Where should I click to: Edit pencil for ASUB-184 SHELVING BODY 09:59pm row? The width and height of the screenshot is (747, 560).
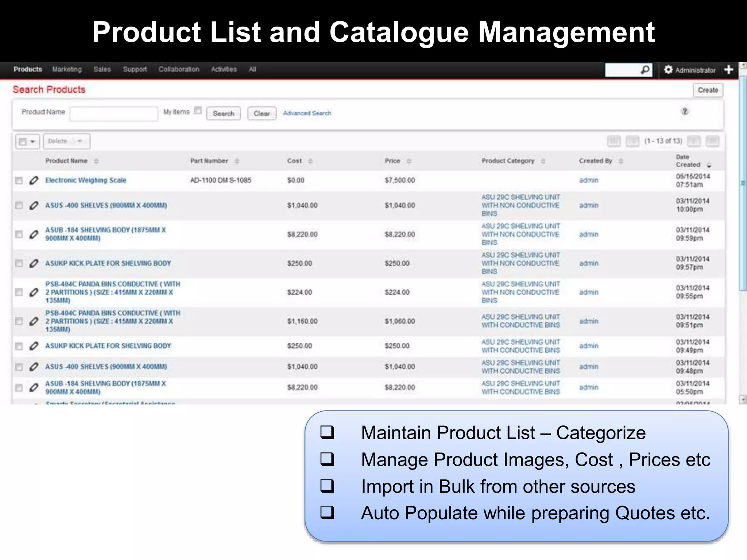[34, 234]
